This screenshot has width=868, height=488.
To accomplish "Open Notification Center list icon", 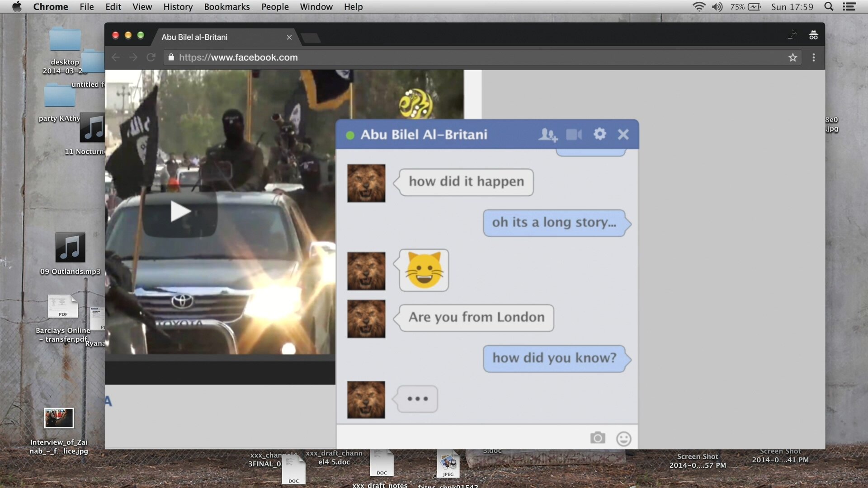I will pyautogui.click(x=849, y=7).
